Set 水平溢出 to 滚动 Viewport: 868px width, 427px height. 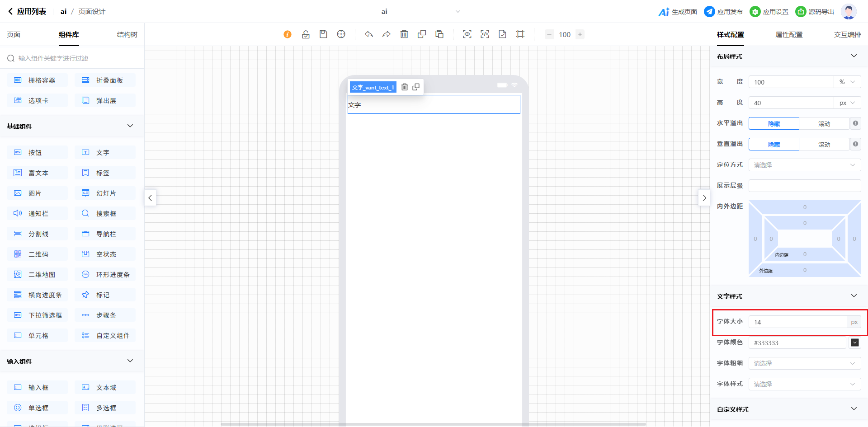pos(824,124)
